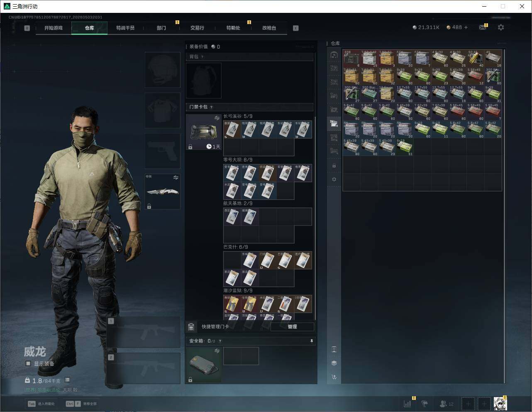This screenshot has width=532, height=412.
Task: Click the 安全箱 help question mark
Action: coord(220,341)
